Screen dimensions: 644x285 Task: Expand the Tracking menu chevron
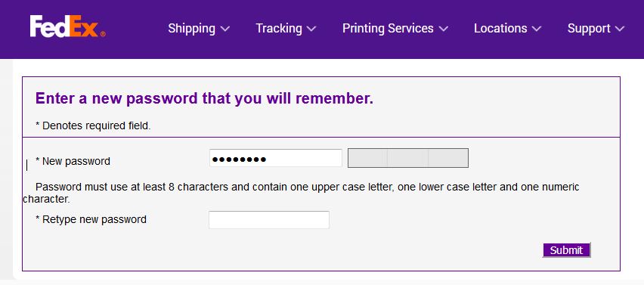[x=311, y=29]
